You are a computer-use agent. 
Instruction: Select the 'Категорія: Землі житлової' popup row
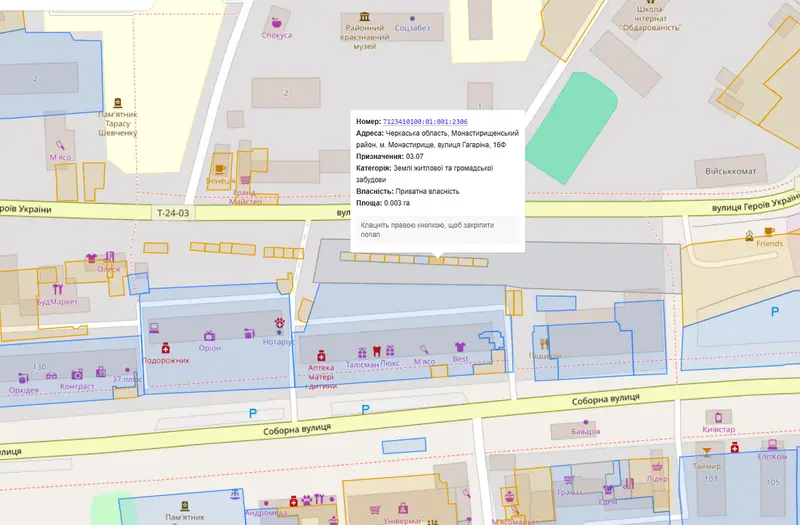[424, 174]
